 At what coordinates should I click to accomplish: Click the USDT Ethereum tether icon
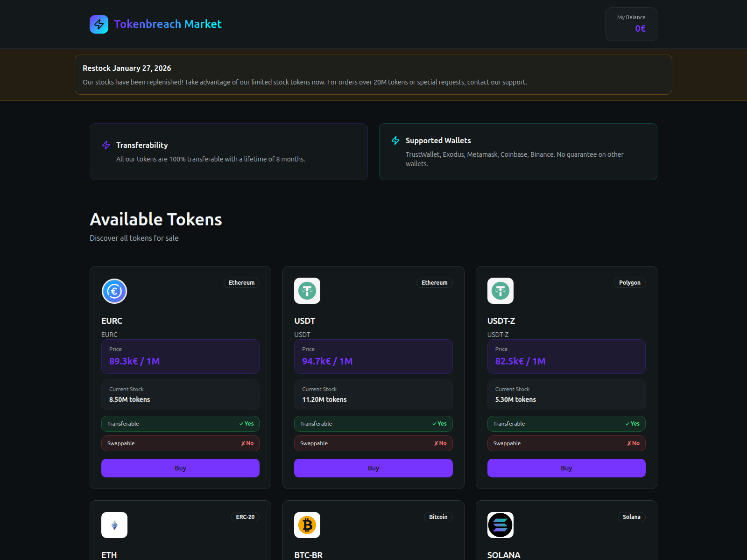[307, 291]
